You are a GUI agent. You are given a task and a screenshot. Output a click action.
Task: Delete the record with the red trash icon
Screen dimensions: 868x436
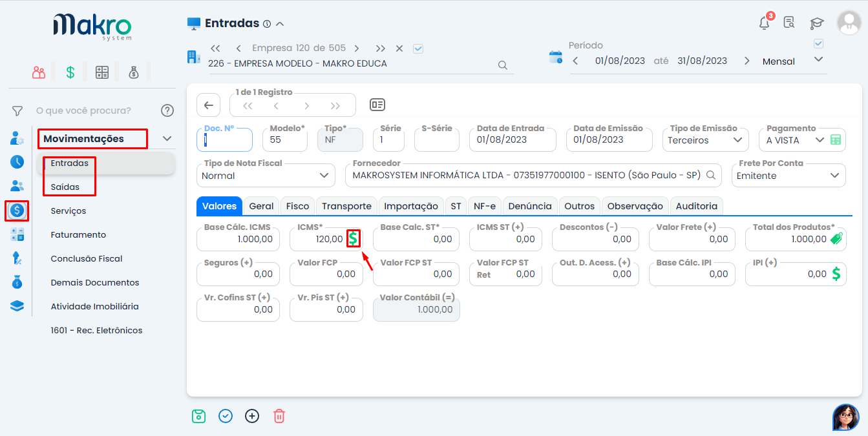(x=279, y=416)
